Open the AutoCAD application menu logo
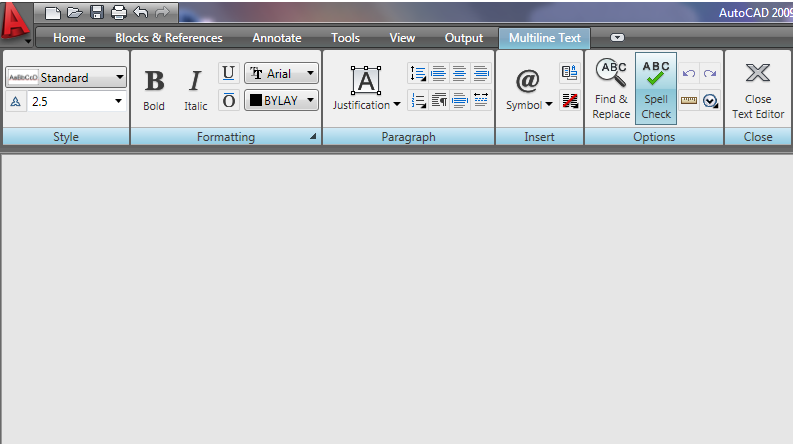This screenshot has width=793, height=444. (x=14, y=20)
